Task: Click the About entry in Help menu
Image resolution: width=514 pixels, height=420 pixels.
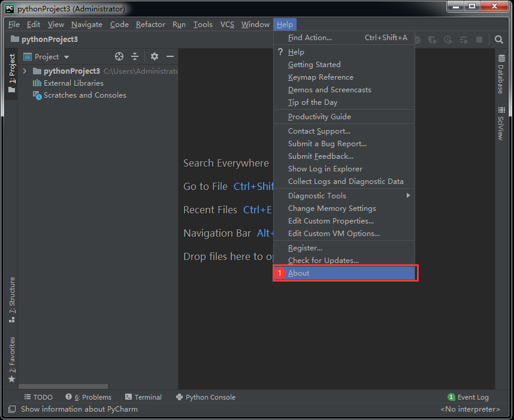Action: [299, 273]
